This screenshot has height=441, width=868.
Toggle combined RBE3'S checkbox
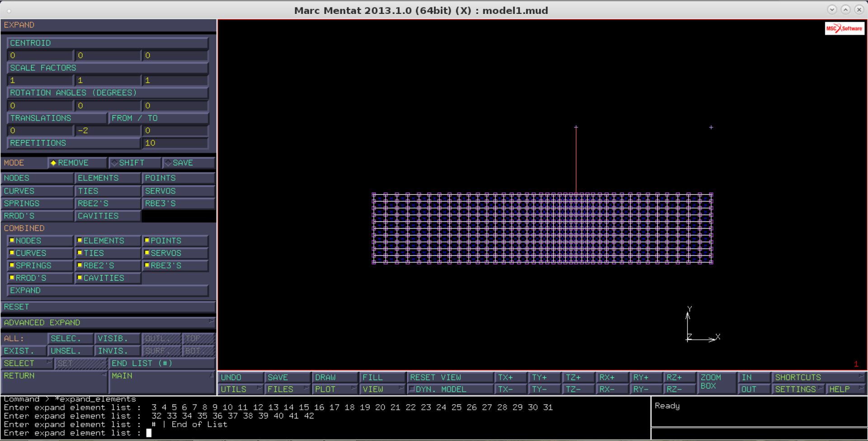(x=175, y=266)
